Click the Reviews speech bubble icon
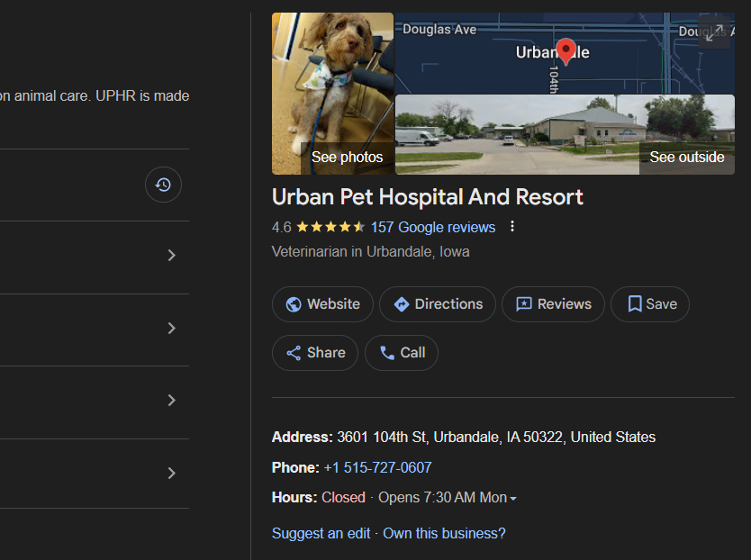 pos(527,304)
